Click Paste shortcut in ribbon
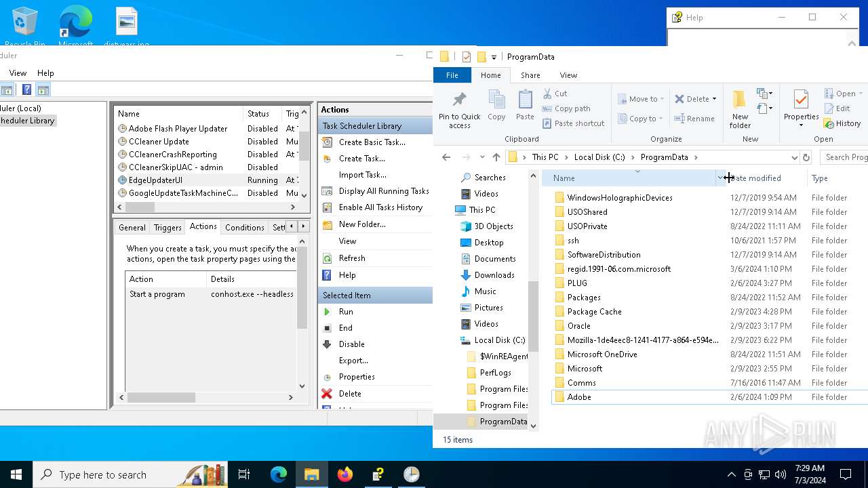Image resolution: width=868 pixels, height=488 pixels. click(x=573, y=123)
